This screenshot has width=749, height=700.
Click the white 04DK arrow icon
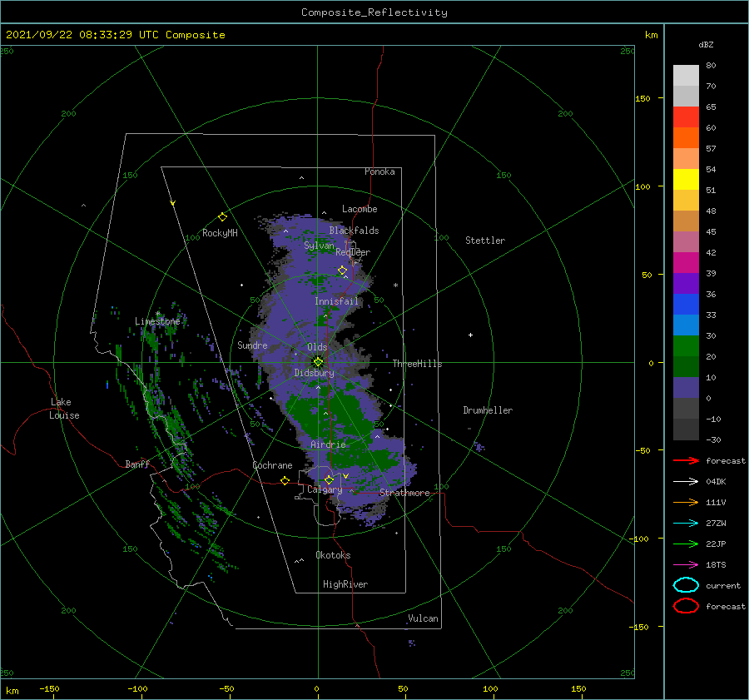tap(686, 482)
